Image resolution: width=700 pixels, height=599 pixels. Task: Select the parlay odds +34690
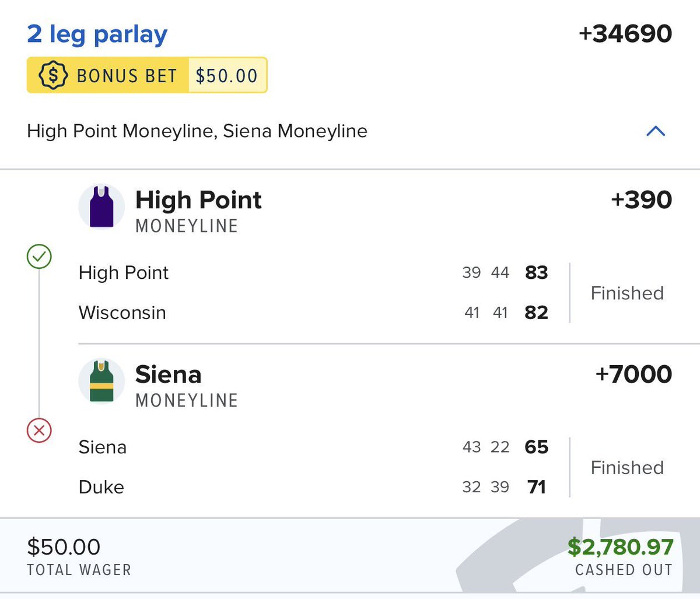tap(625, 34)
